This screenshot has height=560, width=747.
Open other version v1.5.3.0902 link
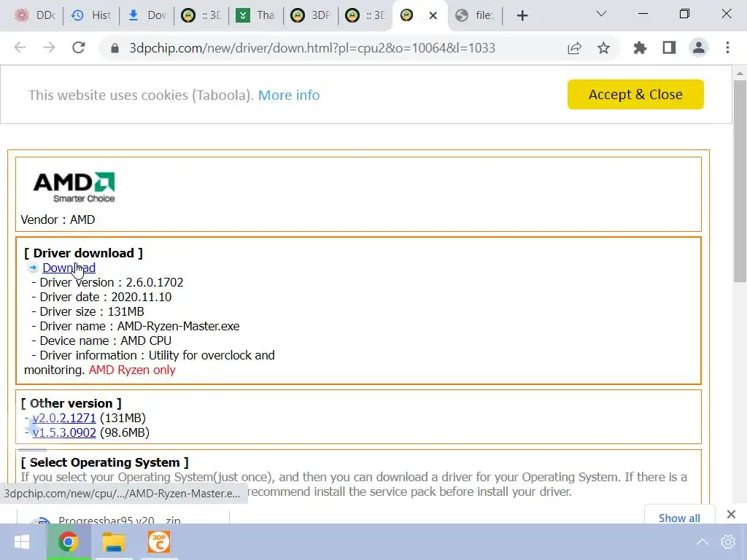tap(64, 432)
